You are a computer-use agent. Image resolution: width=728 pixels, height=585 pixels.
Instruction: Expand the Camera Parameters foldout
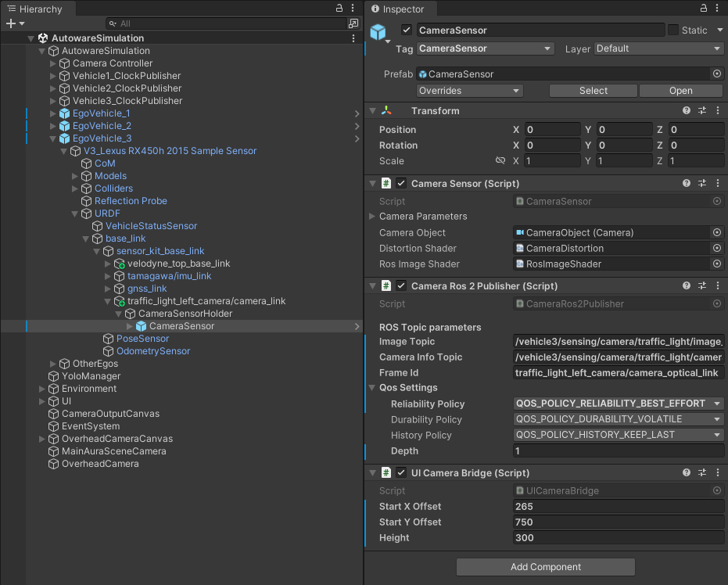click(372, 217)
